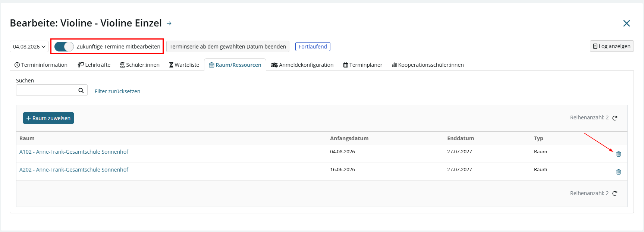Click the Typ column header
This screenshot has width=644, height=232.
(x=538, y=138)
